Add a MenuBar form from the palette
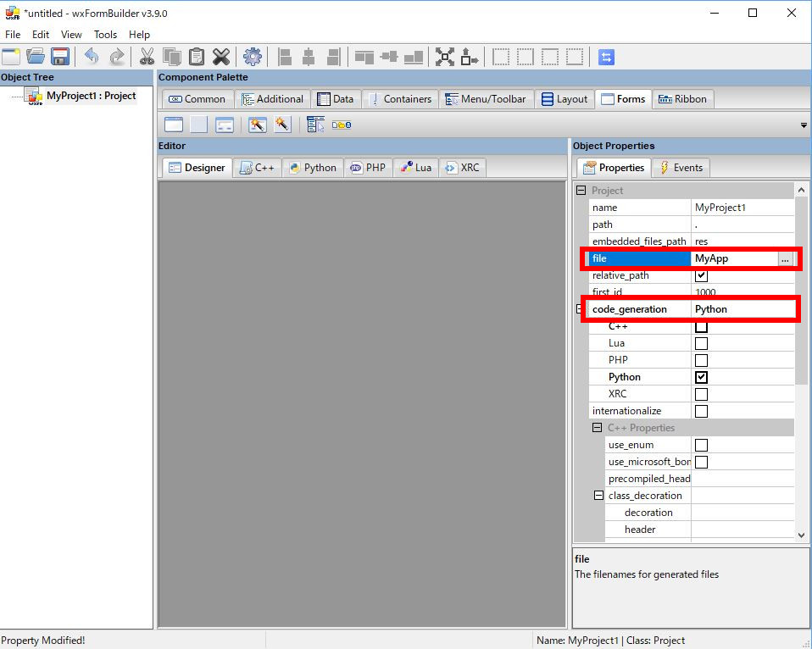The height and width of the screenshot is (649, 812). [x=315, y=125]
